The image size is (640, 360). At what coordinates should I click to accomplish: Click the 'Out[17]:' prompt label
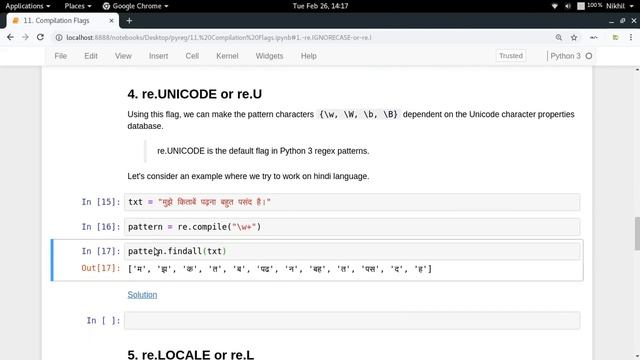(x=101, y=268)
